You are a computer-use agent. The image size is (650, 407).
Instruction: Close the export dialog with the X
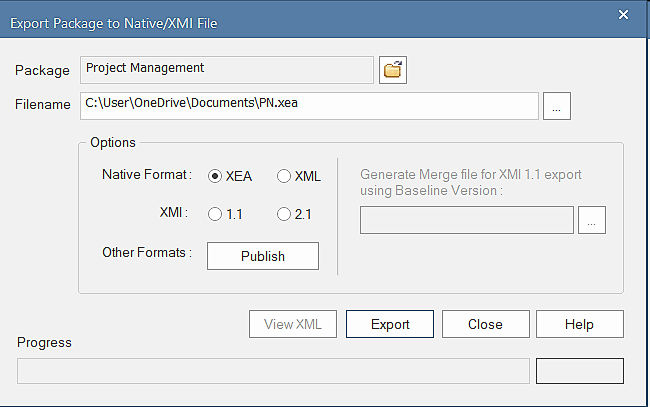[624, 15]
